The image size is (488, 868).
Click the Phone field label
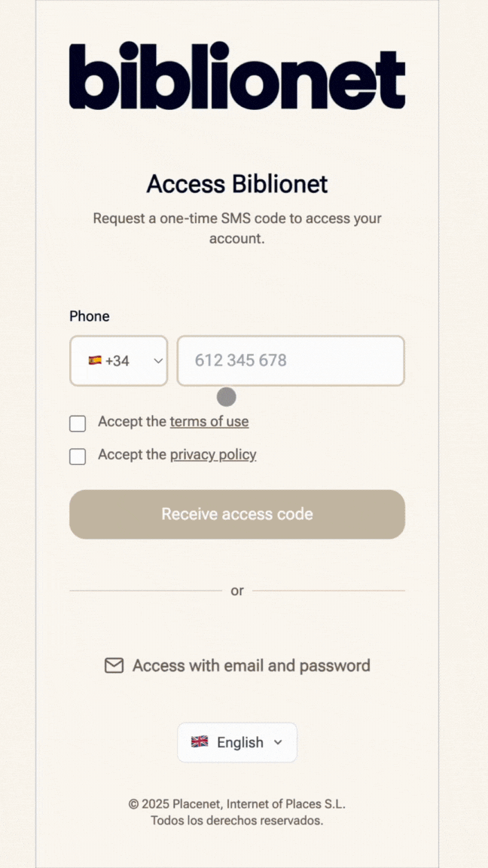(x=90, y=316)
